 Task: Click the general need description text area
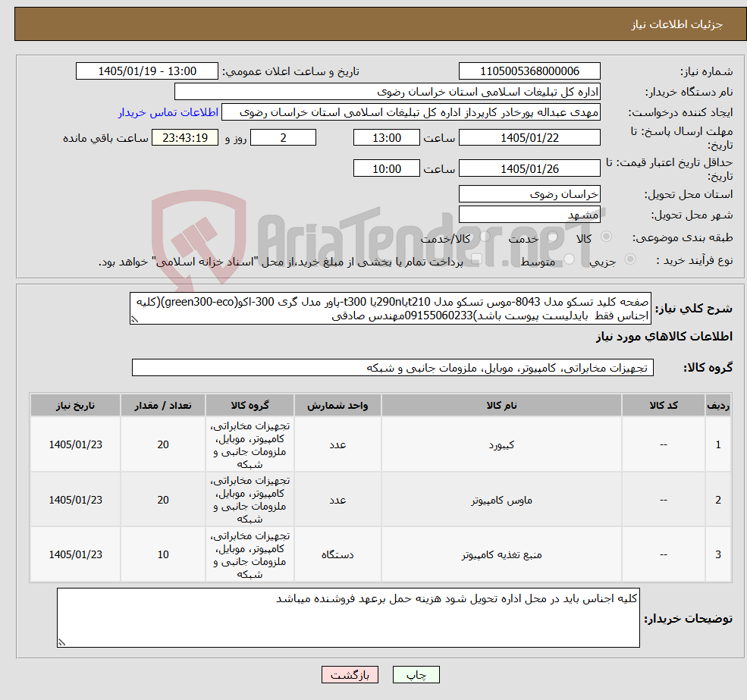tap(390, 309)
